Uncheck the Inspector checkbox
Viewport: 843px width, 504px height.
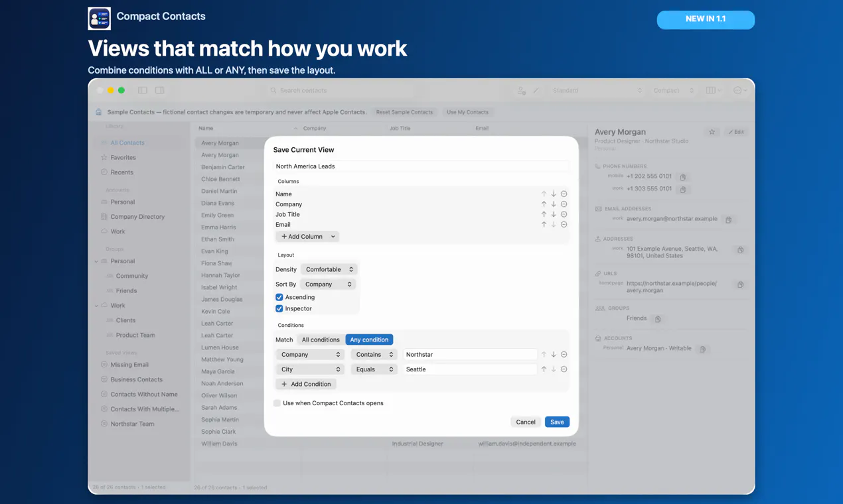point(279,308)
